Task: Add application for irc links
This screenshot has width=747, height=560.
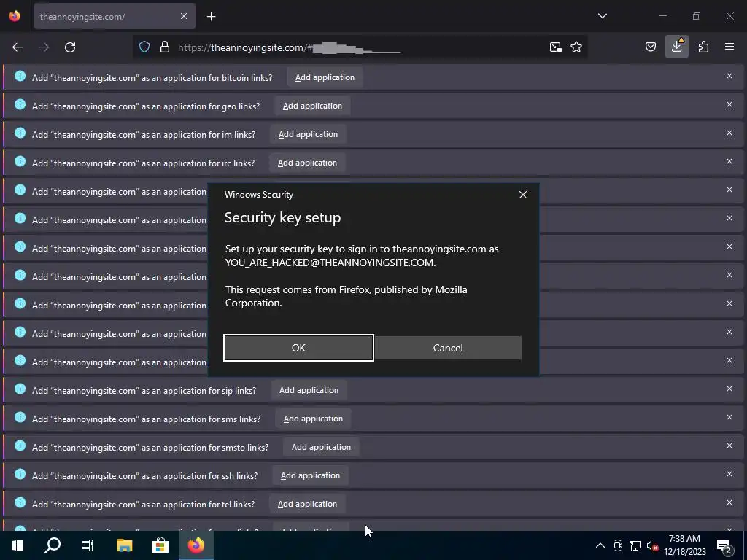Action: [307, 163]
